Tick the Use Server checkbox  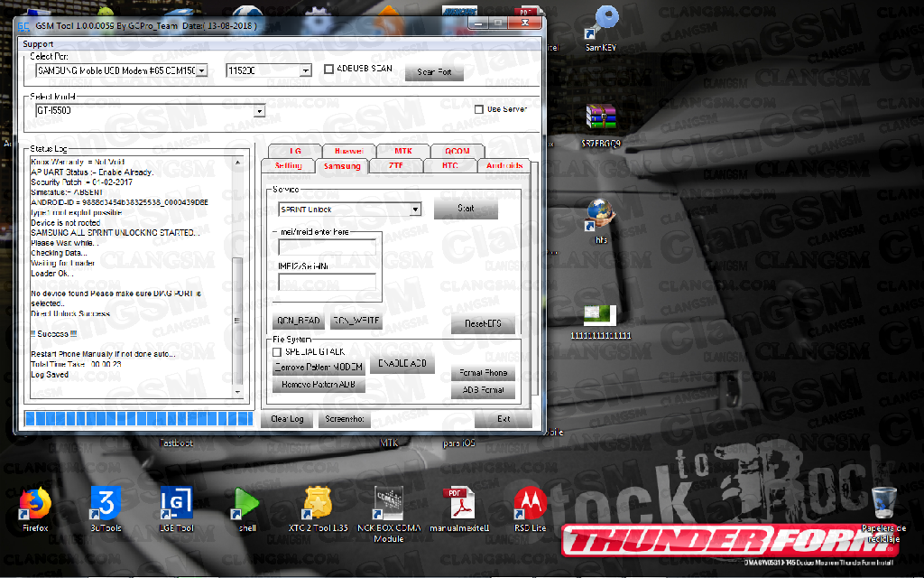[x=479, y=109]
